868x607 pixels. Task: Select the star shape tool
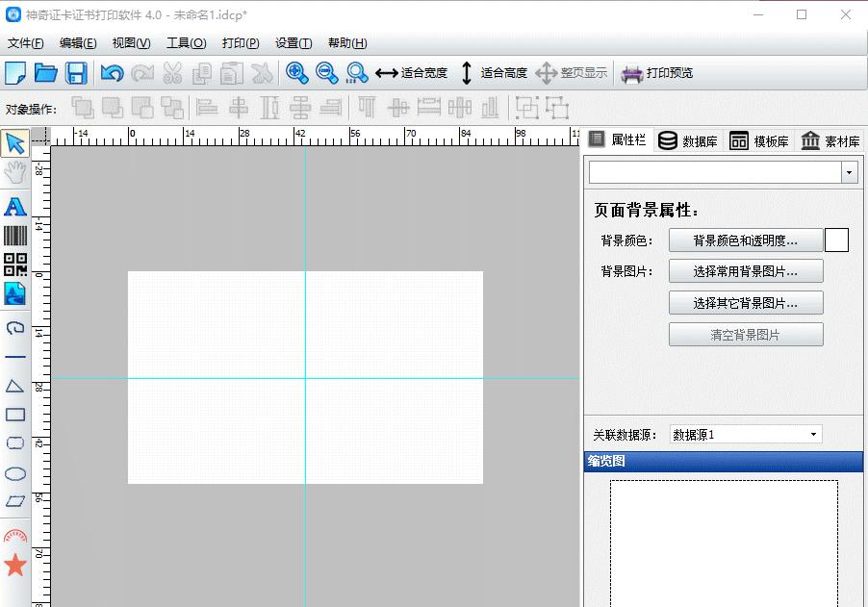tap(15, 565)
